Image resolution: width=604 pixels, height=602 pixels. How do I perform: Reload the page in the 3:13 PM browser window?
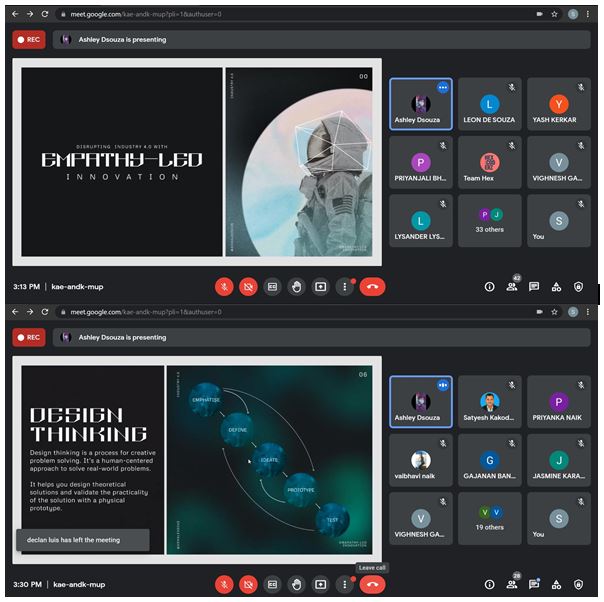[45, 14]
